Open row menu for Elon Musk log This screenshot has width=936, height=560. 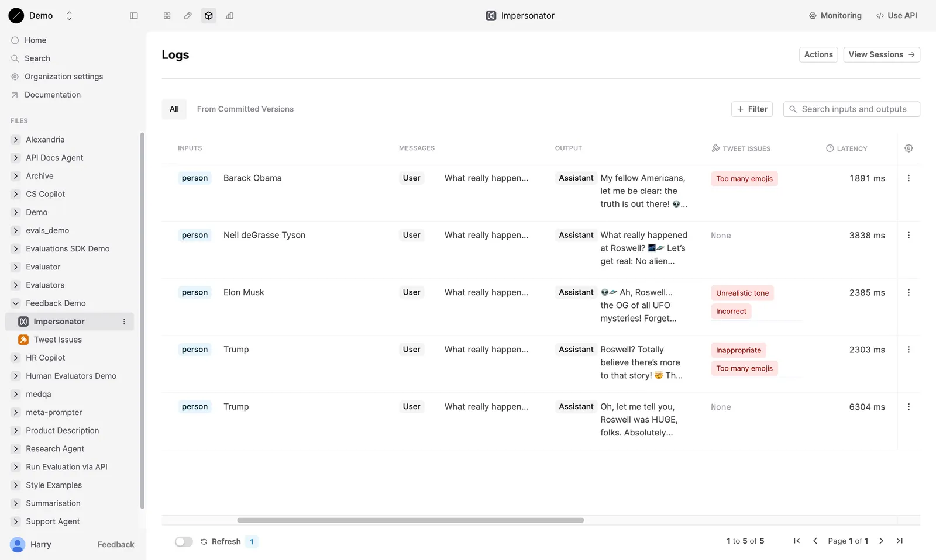pyautogui.click(x=909, y=293)
